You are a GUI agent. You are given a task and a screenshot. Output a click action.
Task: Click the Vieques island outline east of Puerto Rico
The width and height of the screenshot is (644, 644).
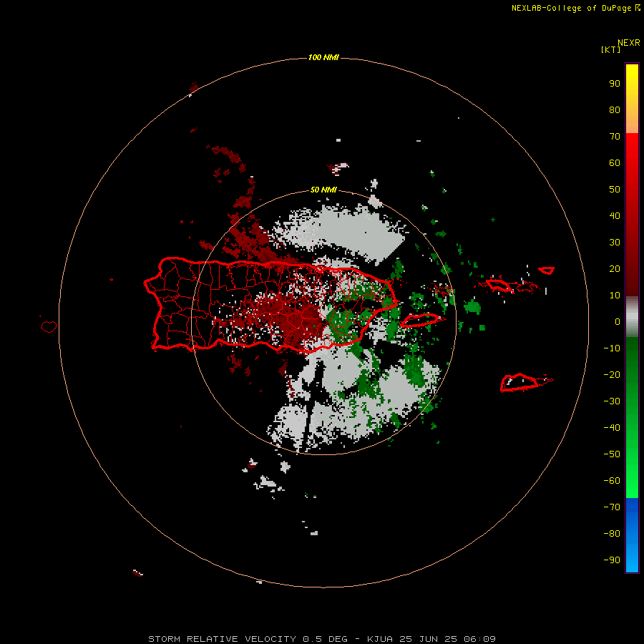tap(421, 320)
